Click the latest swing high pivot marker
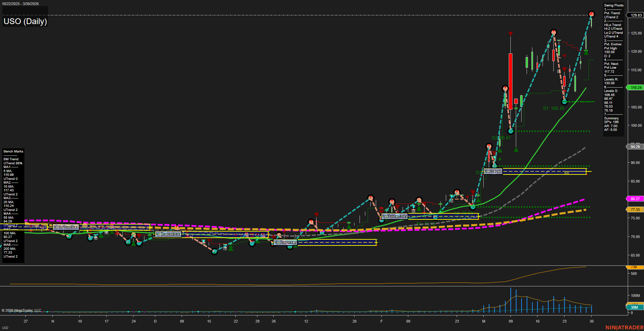The height and width of the screenshot is (331, 644). (x=591, y=14)
